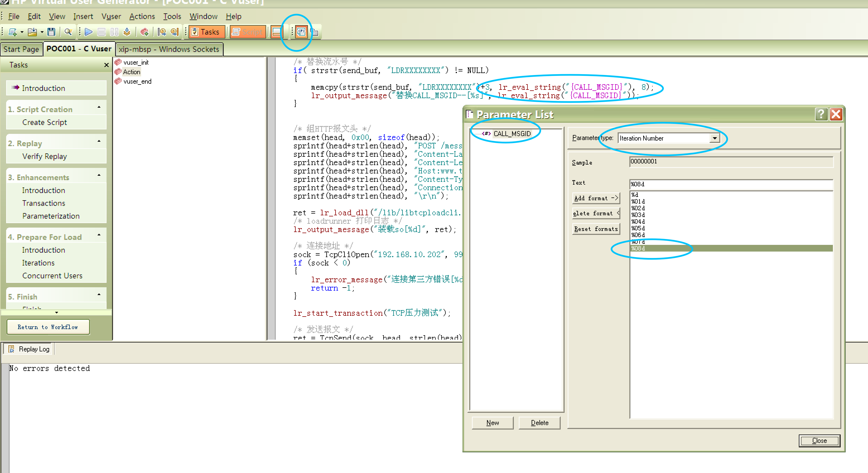Open the Insert menu

(83, 16)
